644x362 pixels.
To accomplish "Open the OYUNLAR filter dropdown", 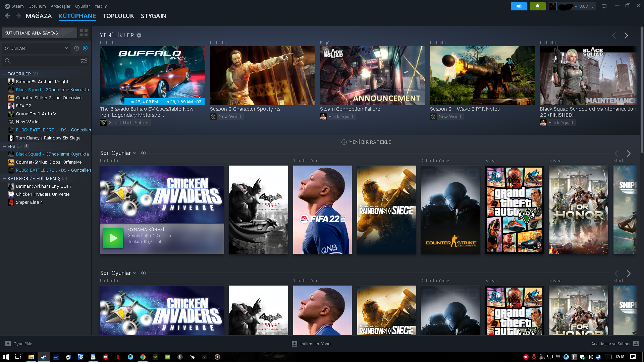I will (36, 48).
